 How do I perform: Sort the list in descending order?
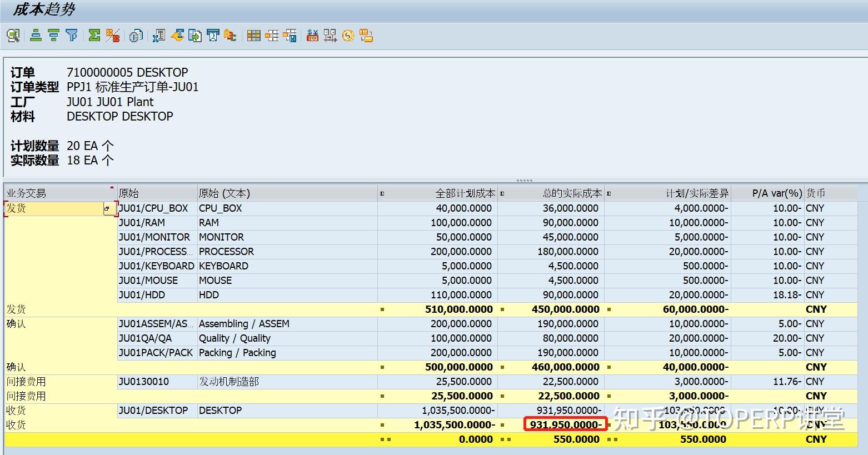click(x=53, y=36)
